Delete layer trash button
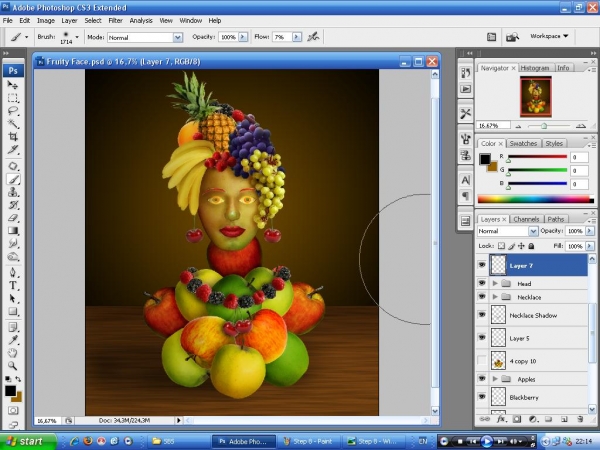This screenshot has height=450, width=600. 580,419
